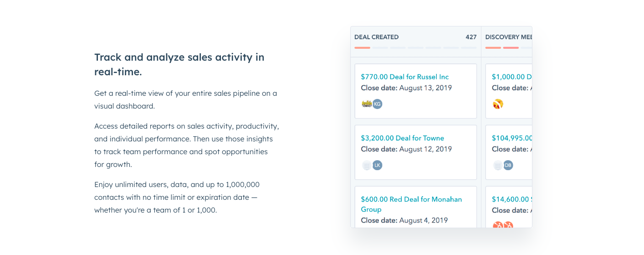Click the company building icon on Towne deal
This screenshot has height=255, width=644.
(367, 165)
